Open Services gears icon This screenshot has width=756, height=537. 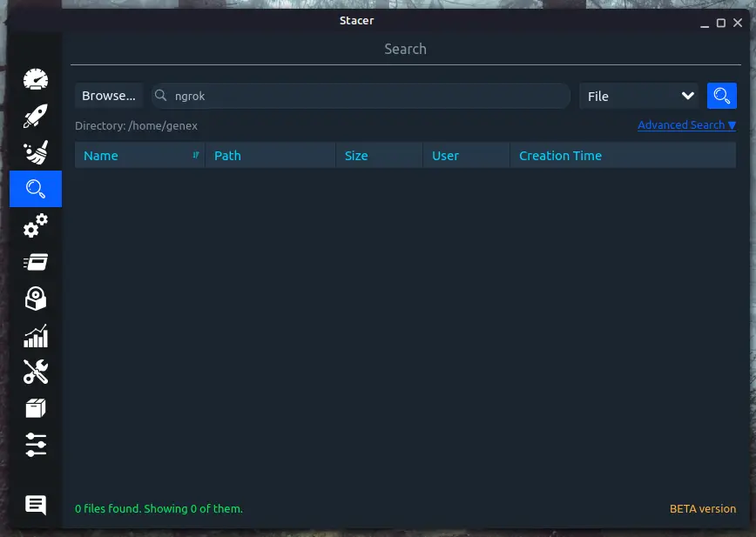(36, 225)
